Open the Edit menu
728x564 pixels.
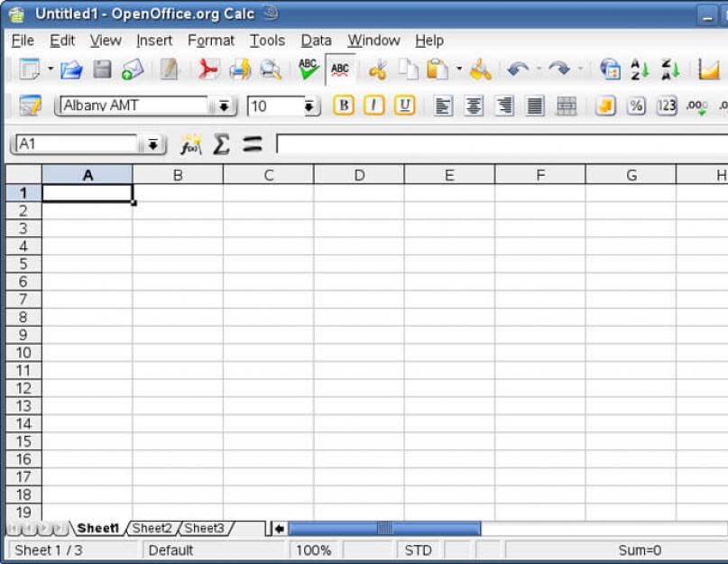coord(62,41)
